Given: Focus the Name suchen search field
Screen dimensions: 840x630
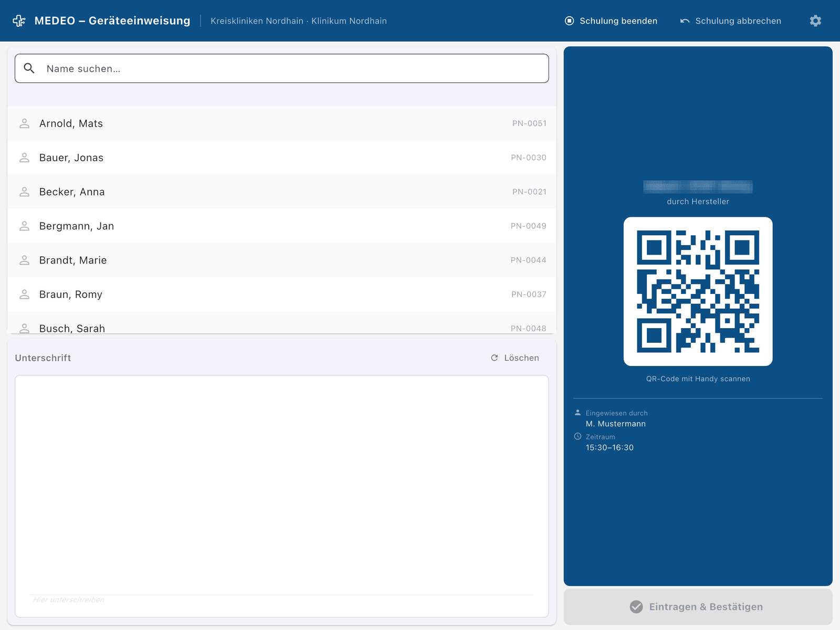Looking at the screenshot, I should (x=281, y=68).
